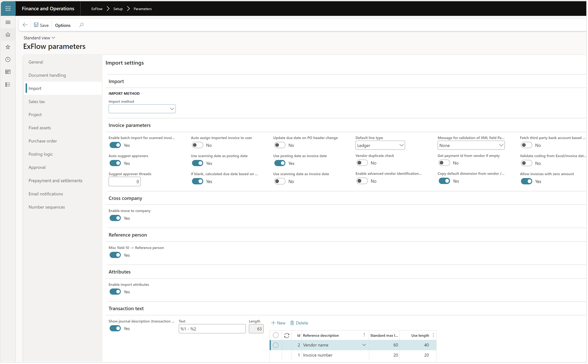
Task: Click the plus icon for New
Action: [x=273, y=323]
